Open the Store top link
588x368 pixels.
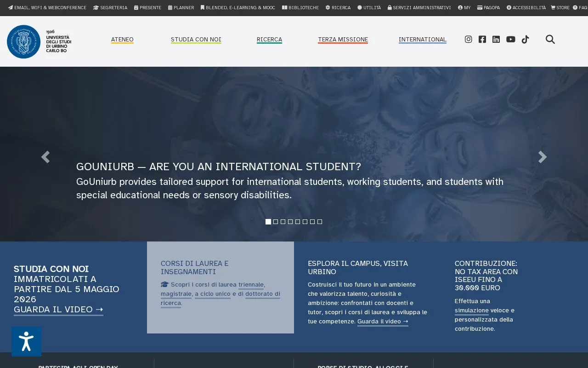pyautogui.click(x=560, y=8)
